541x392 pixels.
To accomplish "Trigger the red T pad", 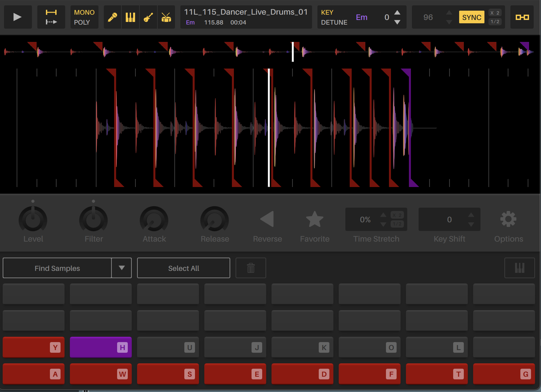I will coord(437,374).
